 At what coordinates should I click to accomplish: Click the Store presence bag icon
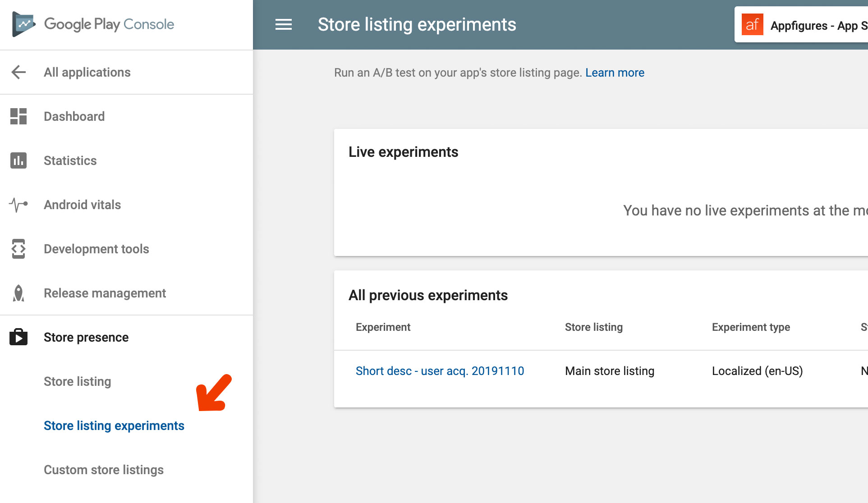pyautogui.click(x=18, y=337)
